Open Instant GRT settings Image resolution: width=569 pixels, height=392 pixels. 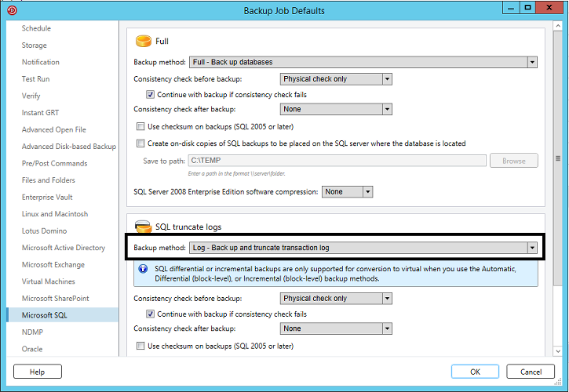point(40,113)
